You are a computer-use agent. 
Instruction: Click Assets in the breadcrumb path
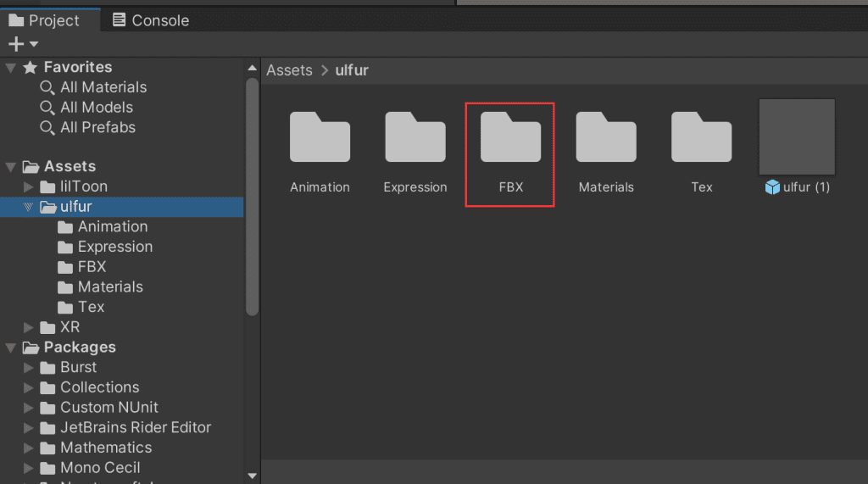289,70
